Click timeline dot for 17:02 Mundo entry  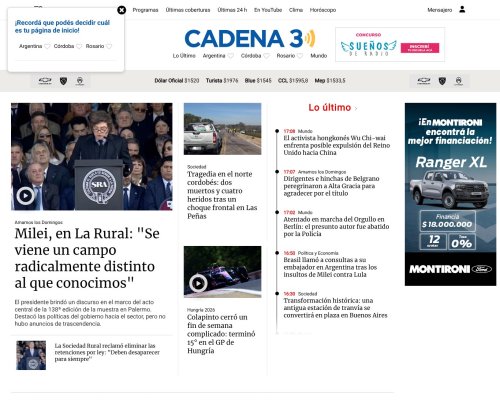[x=277, y=212]
